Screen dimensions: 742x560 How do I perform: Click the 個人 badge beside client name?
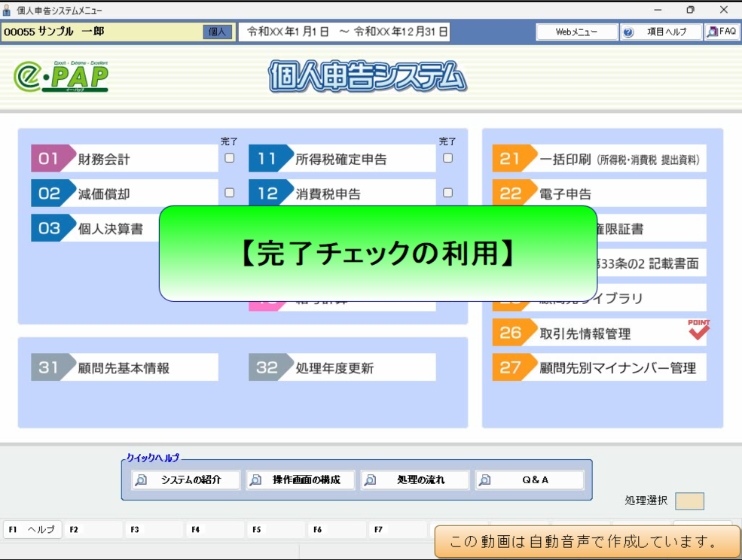pos(217,32)
